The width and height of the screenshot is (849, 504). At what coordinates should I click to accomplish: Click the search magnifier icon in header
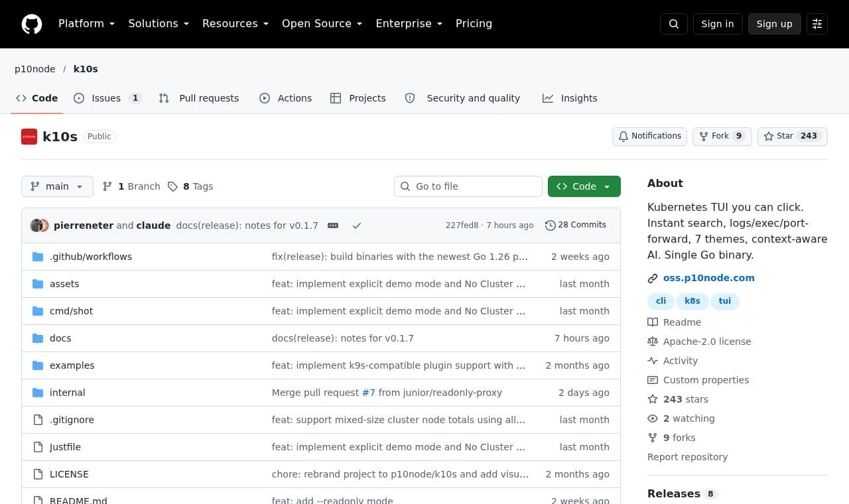click(674, 24)
